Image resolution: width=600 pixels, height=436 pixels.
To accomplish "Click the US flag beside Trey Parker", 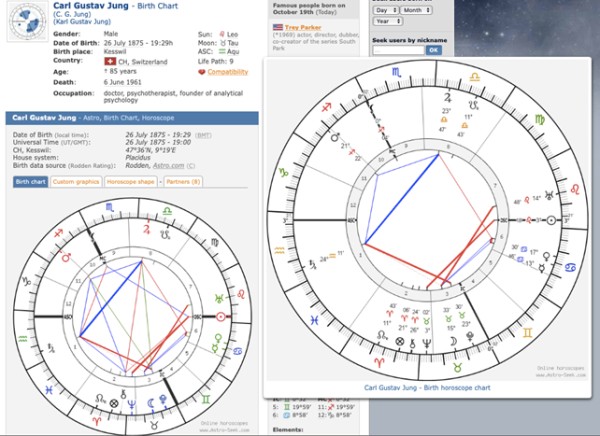I will [x=278, y=27].
